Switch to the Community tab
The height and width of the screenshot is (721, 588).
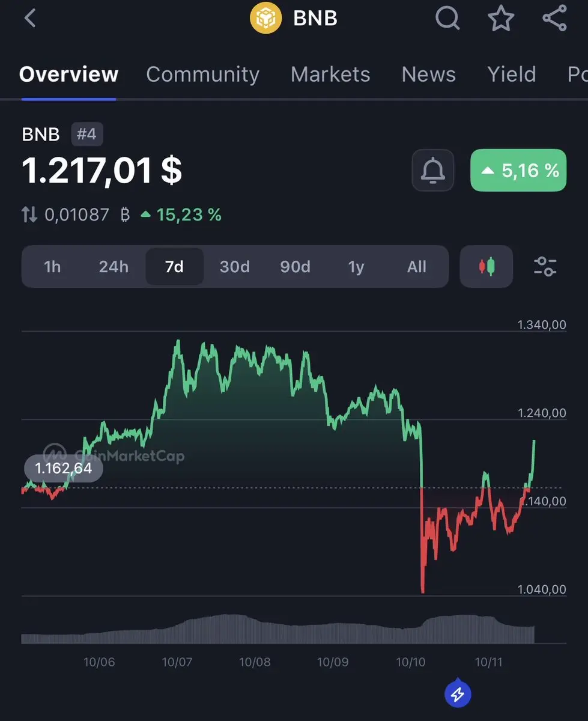(x=202, y=75)
